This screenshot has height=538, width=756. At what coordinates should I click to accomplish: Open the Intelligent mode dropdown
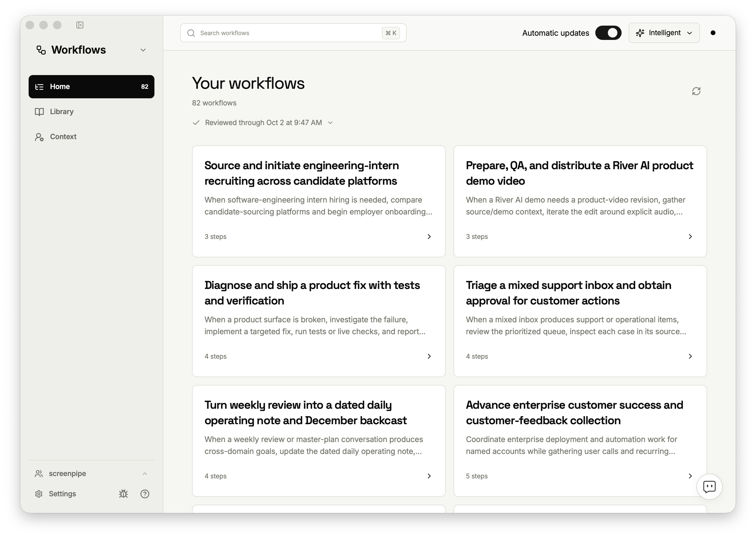coord(664,33)
